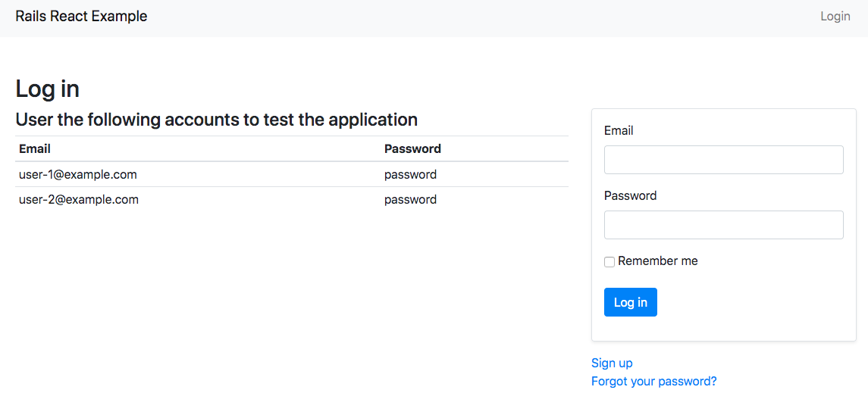The width and height of the screenshot is (868, 415).
Task: Focus the Email input field
Action: click(x=723, y=160)
